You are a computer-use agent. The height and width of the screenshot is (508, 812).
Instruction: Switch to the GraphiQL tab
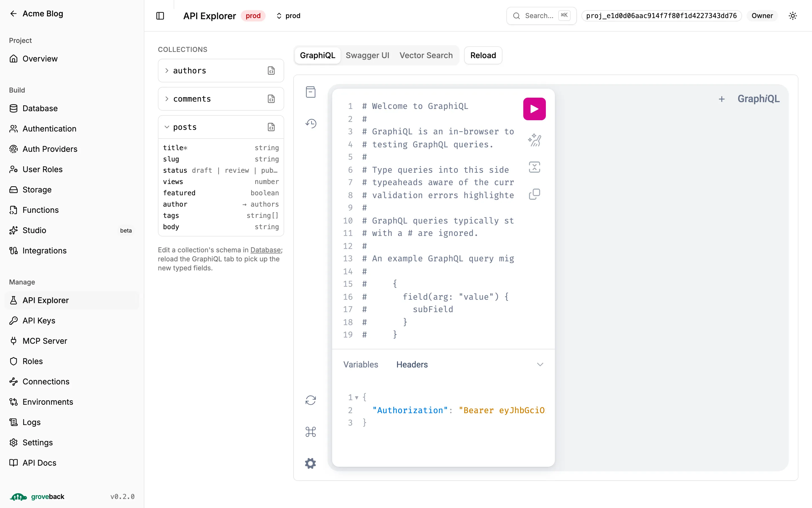click(317, 55)
